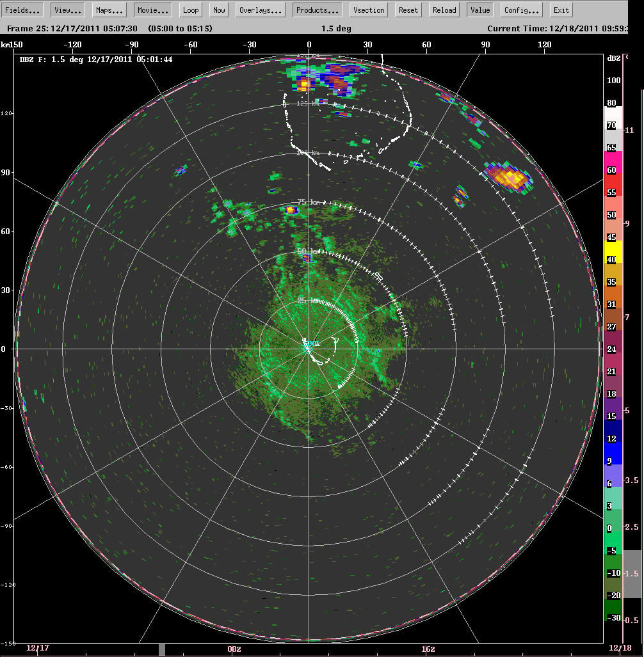Reload the latest radar data

[x=444, y=10]
